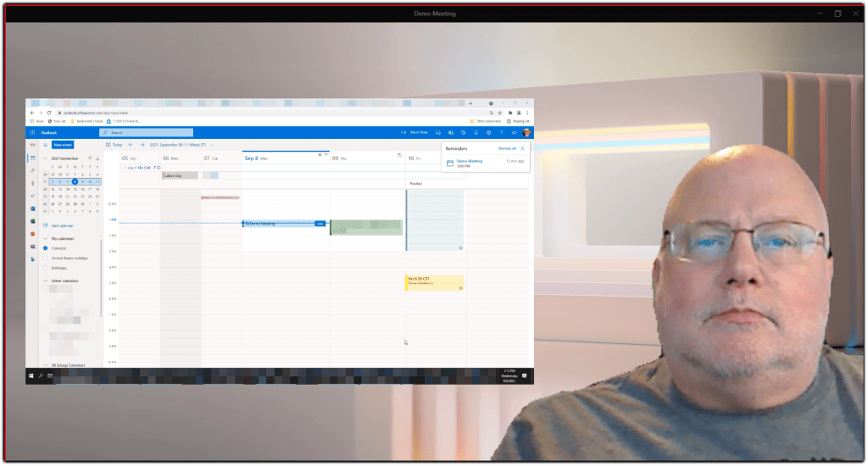Click the hamburger menu beside New event
The height and width of the screenshot is (466, 868).
44,145
